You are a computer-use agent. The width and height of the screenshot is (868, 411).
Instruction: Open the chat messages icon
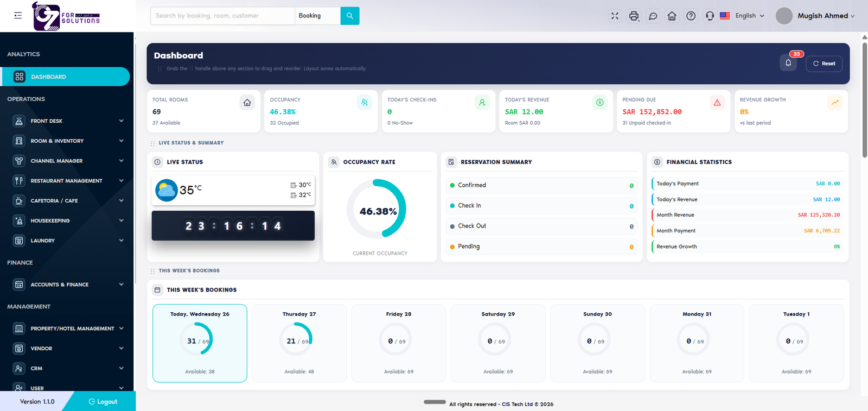tap(653, 16)
